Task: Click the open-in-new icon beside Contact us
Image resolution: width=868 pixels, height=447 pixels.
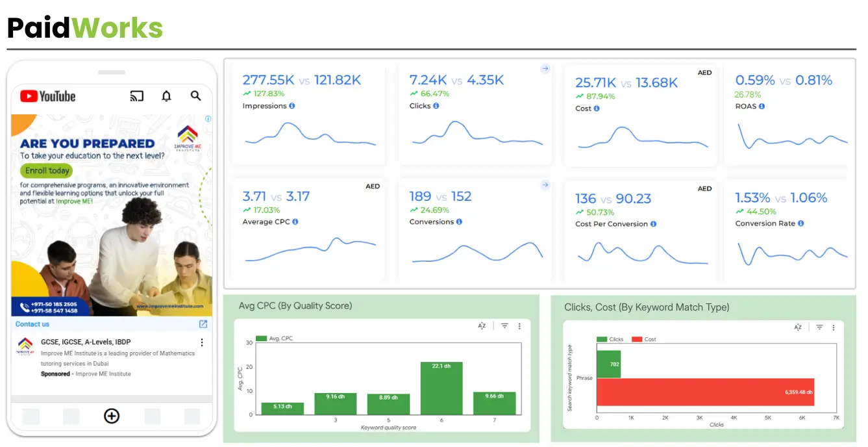Action: click(x=202, y=324)
